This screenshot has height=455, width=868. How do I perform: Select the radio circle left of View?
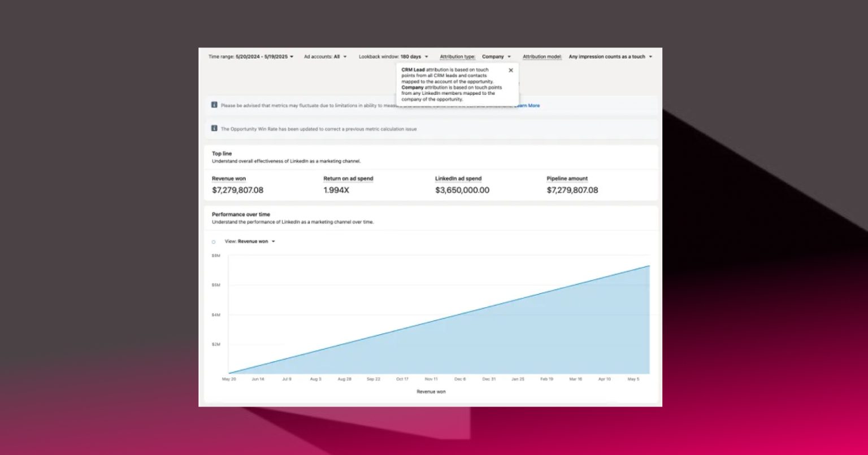pyautogui.click(x=214, y=242)
